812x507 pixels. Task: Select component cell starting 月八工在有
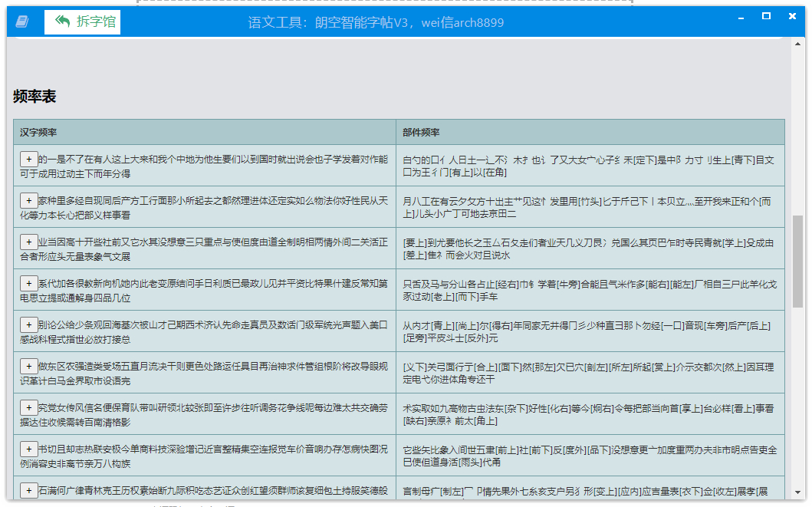coord(590,207)
